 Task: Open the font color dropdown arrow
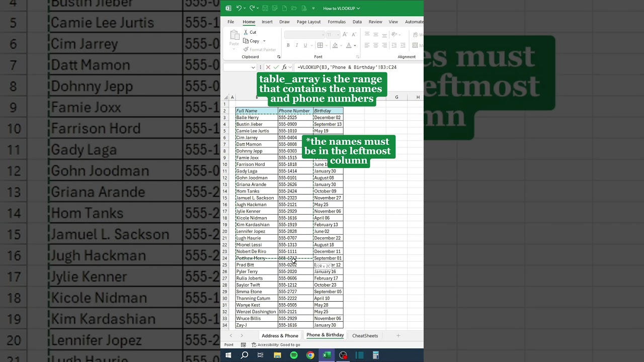(355, 45)
